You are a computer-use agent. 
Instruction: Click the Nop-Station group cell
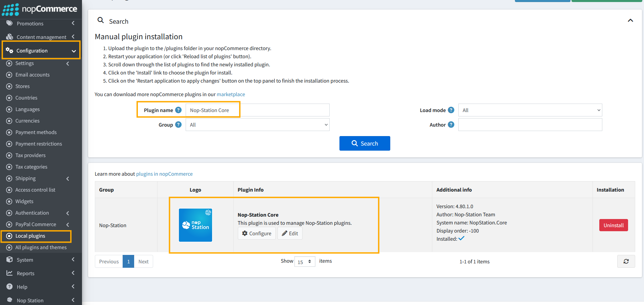(x=126, y=225)
